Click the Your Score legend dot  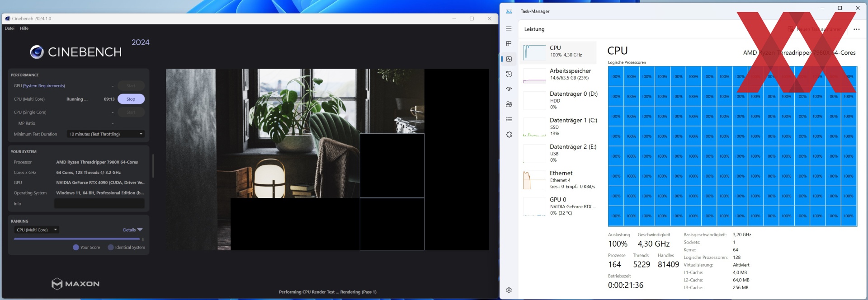click(75, 247)
